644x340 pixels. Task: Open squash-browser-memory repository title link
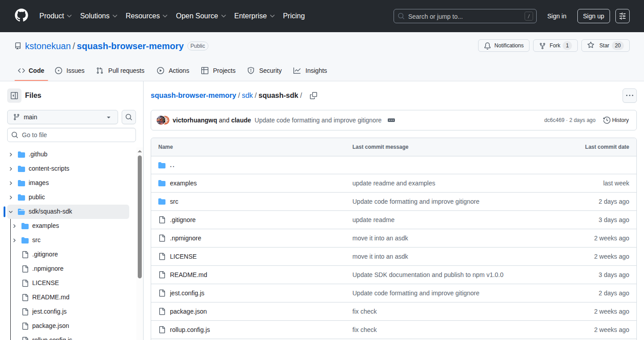(130, 46)
